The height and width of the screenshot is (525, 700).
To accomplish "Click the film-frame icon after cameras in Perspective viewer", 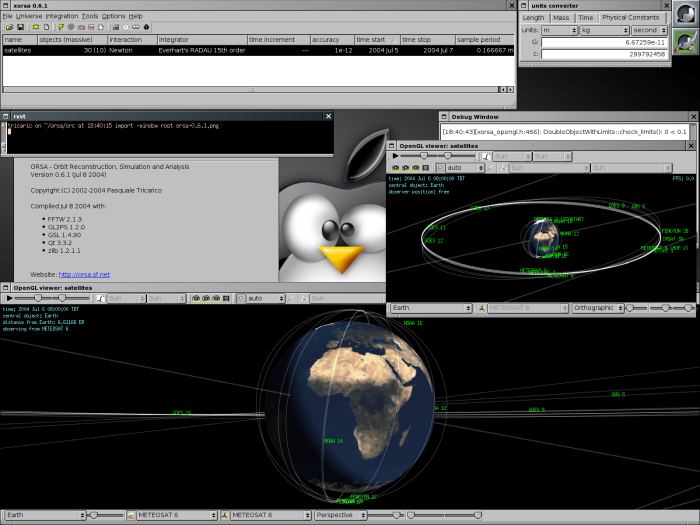I will click(x=226, y=298).
